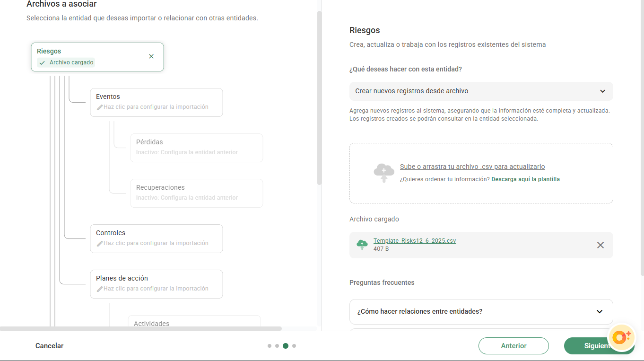
Task: Click the right panel vertical scrollbar
Action: click(x=642, y=137)
